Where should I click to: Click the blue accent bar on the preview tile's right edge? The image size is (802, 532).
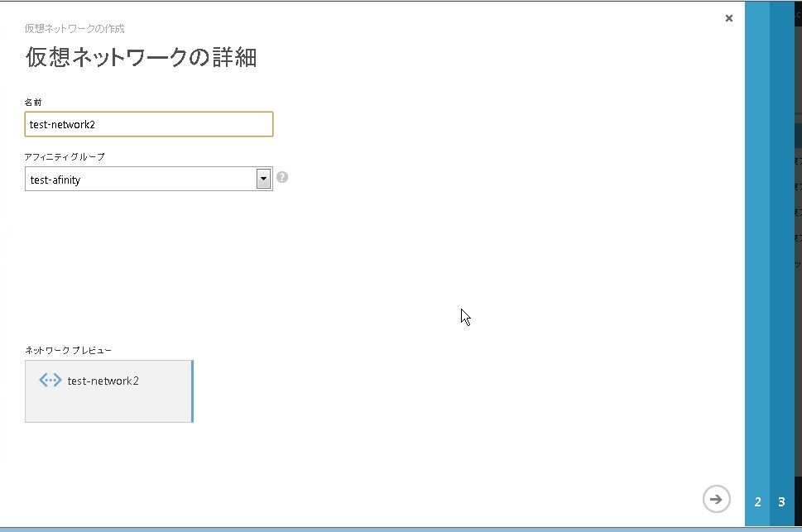click(x=192, y=391)
